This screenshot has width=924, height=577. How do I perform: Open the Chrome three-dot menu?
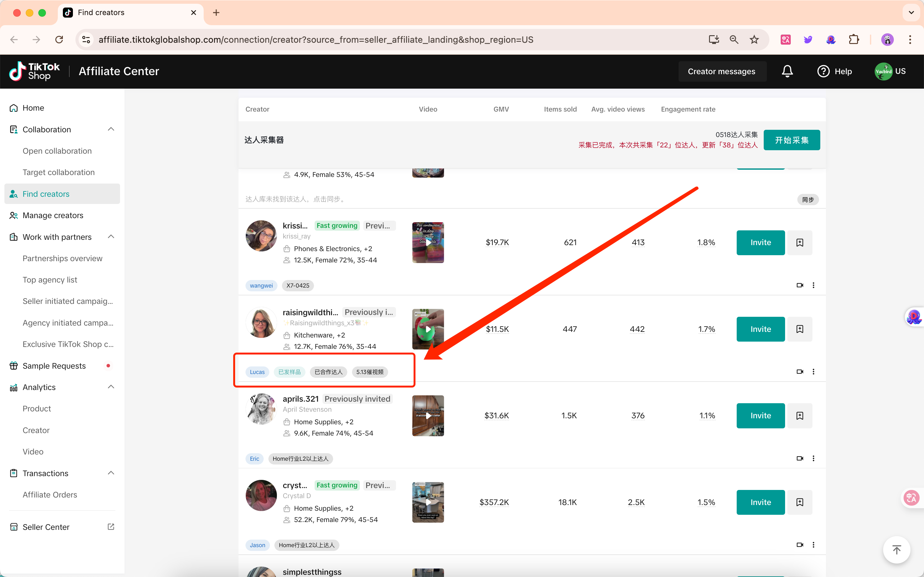(x=910, y=40)
